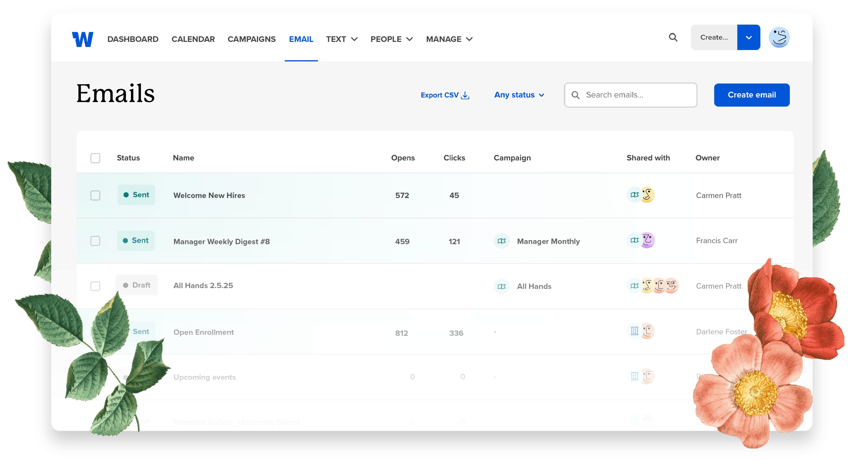
Task: Check the All Hands 2.5.25 row checkbox
Action: tap(95, 286)
